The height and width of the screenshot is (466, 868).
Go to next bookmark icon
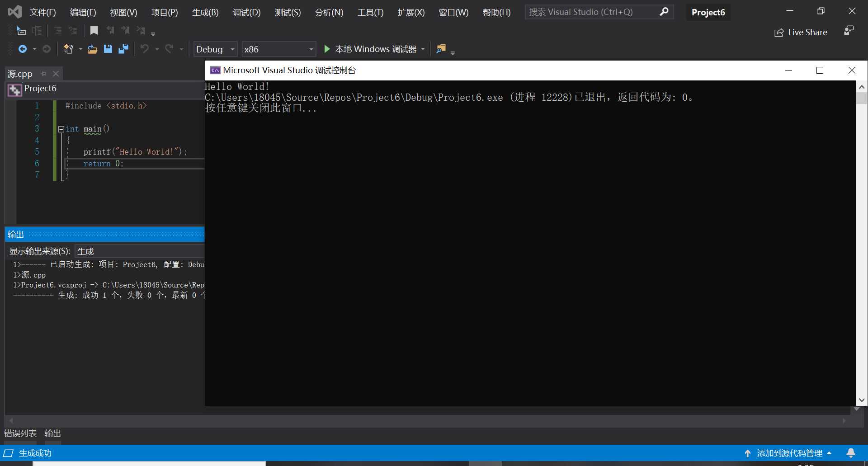point(125,30)
